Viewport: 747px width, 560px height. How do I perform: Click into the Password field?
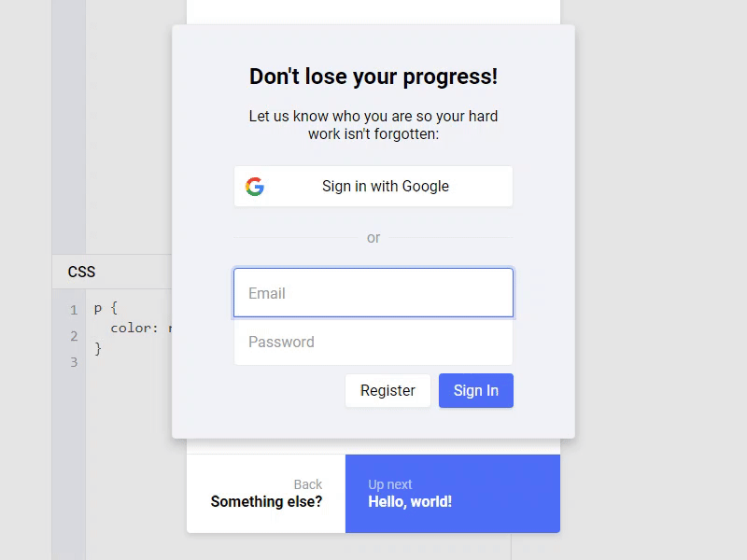pyautogui.click(x=373, y=343)
